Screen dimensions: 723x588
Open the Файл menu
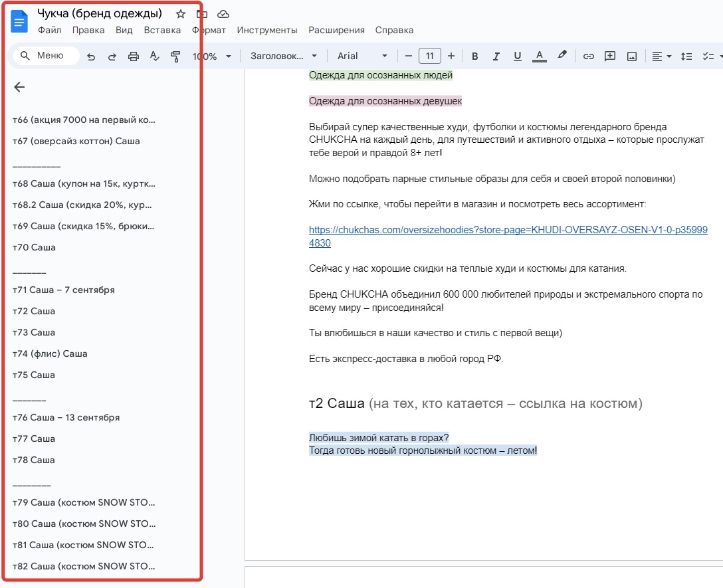[x=49, y=30]
